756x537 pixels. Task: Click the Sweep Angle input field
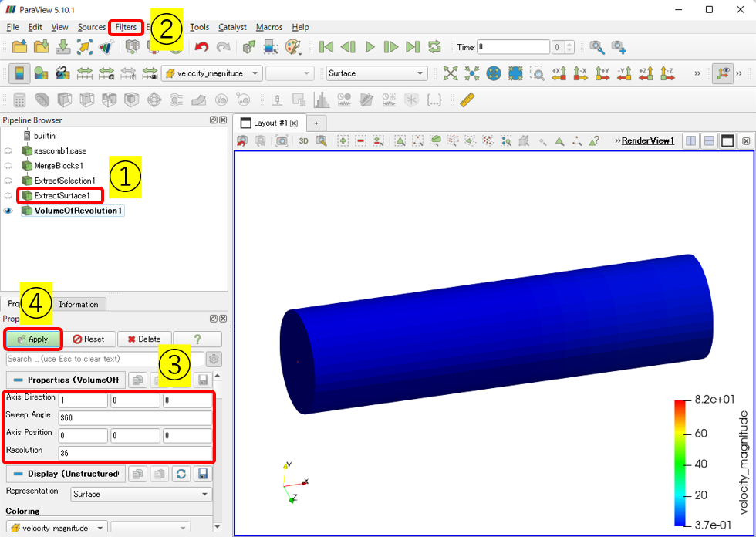(134, 417)
